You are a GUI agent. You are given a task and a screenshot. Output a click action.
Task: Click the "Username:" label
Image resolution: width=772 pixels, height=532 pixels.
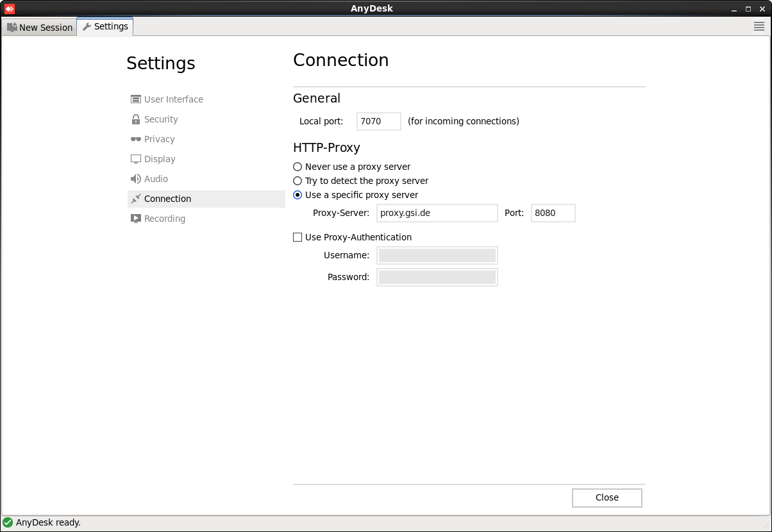347,255
